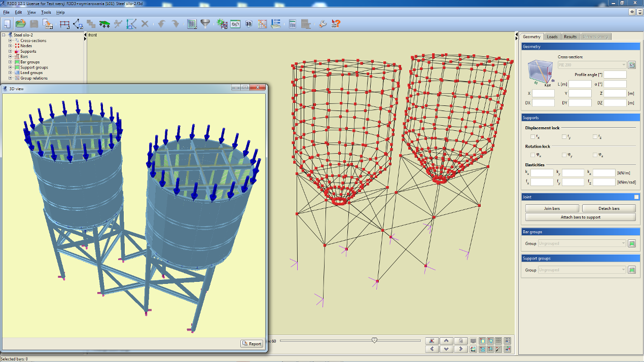Click the bar groups manager icon
The height and width of the screenshot is (362, 644).
(632, 243)
